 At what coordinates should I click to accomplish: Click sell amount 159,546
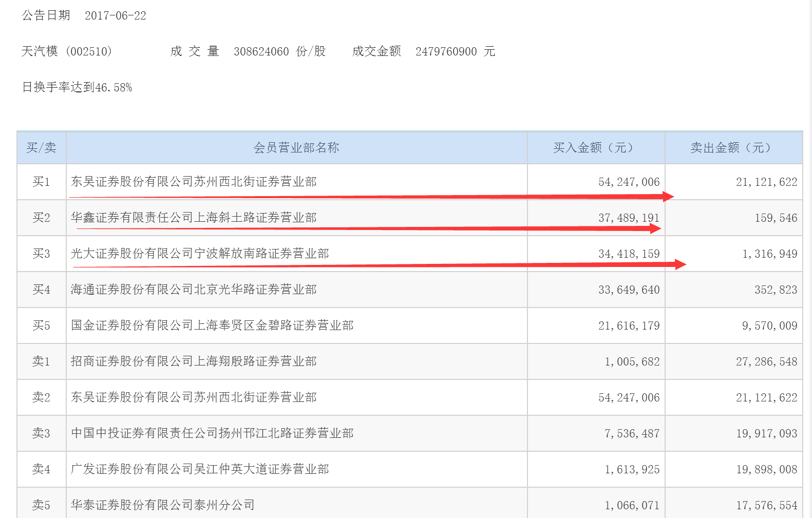pos(776,218)
